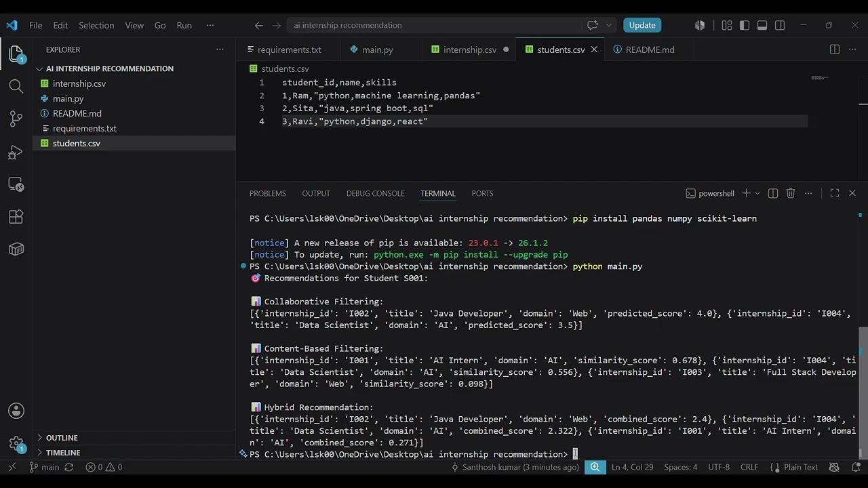Close the students.csv tab
Screen dimensions: 868x488
(x=594, y=49)
